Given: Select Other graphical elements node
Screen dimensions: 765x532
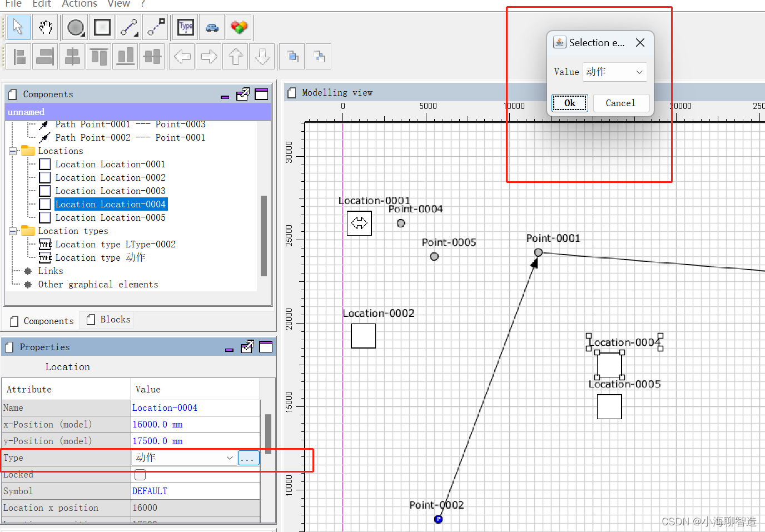Looking at the screenshot, I should click(98, 285).
